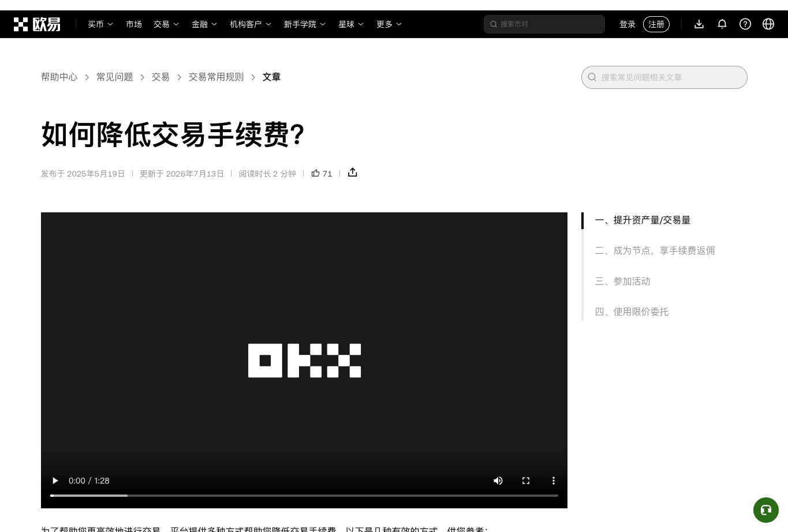Click the OKX 欧易 logo
The width and height of the screenshot is (788, 532).
pos(37,24)
